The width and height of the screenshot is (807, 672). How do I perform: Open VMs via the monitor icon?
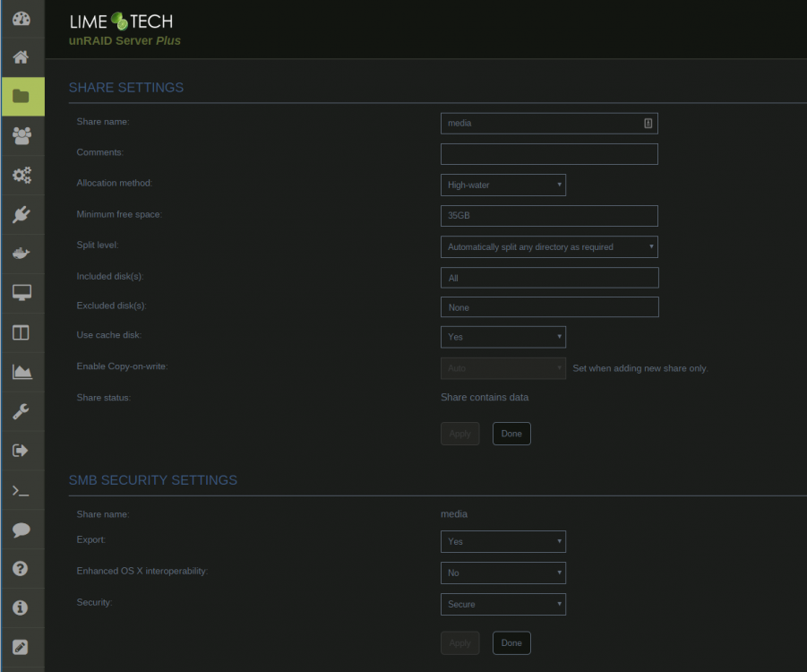click(x=21, y=292)
